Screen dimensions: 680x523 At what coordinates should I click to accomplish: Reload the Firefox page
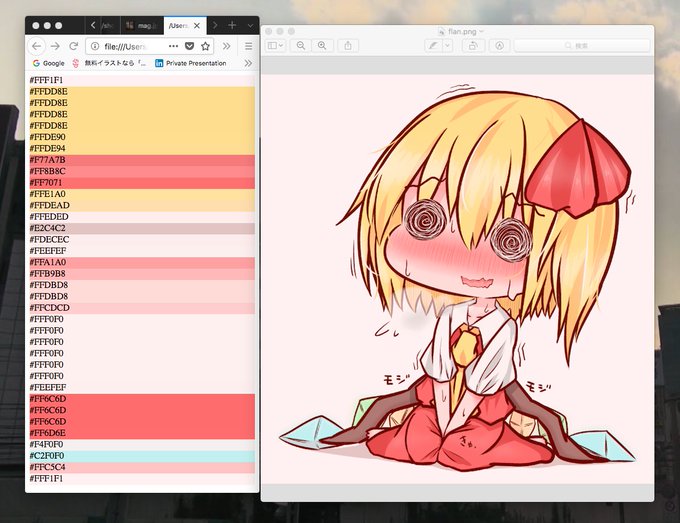[x=74, y=46]
